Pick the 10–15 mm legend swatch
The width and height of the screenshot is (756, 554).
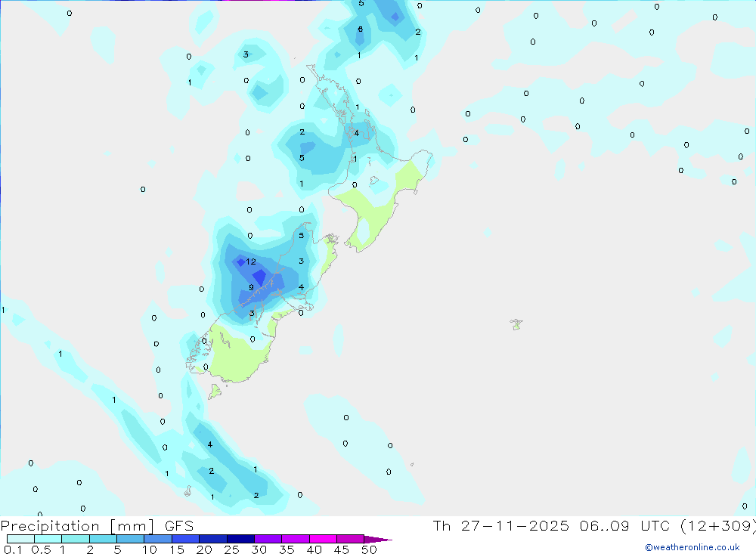click(158, 539)
